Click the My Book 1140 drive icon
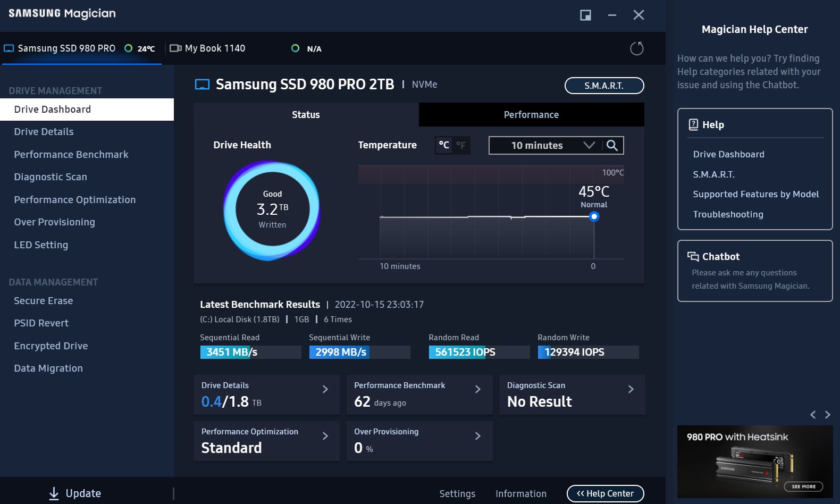Viewport: 840px width, 504px height. point(175,48)
